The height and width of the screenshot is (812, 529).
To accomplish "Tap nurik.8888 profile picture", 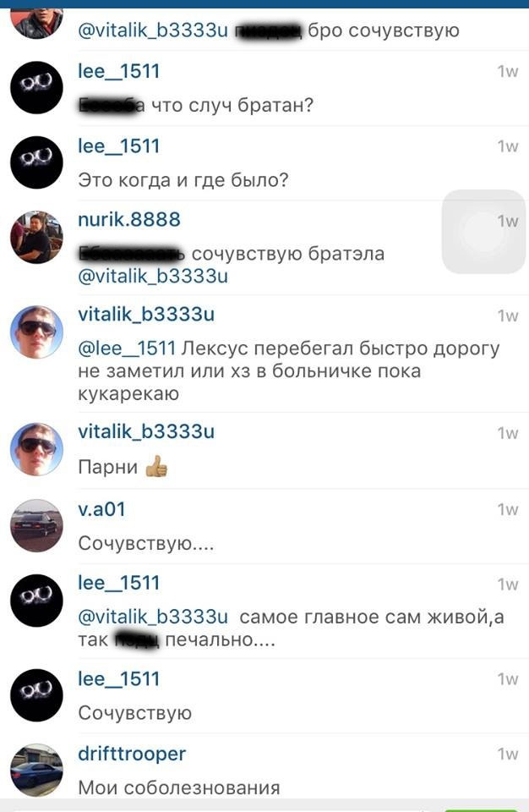I will [36, 237].
